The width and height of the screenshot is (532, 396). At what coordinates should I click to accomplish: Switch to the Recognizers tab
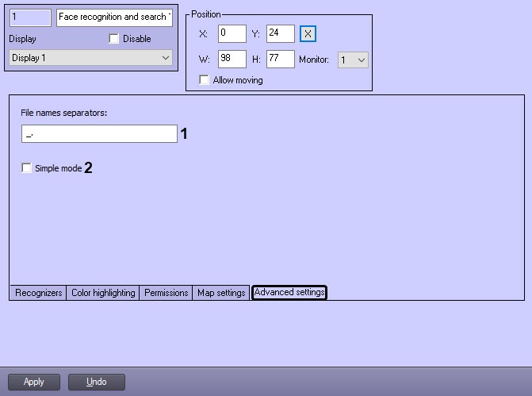(x=39, y=293)
